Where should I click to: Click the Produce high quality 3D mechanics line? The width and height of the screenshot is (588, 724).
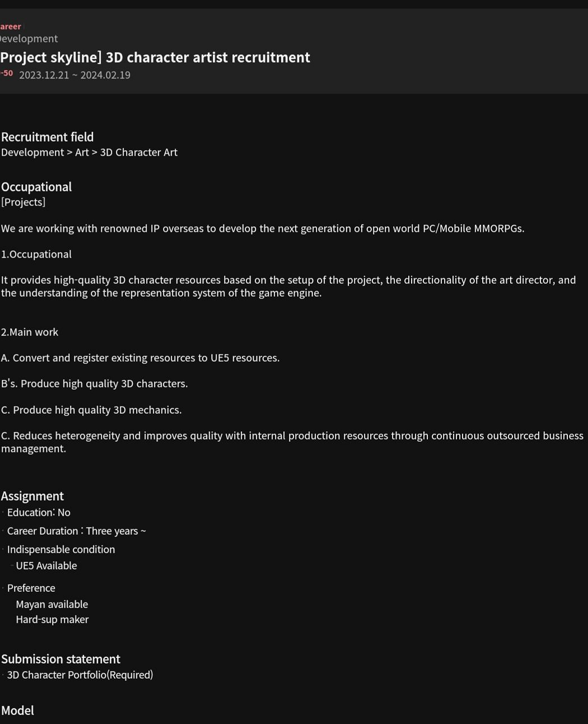[92, 410]
